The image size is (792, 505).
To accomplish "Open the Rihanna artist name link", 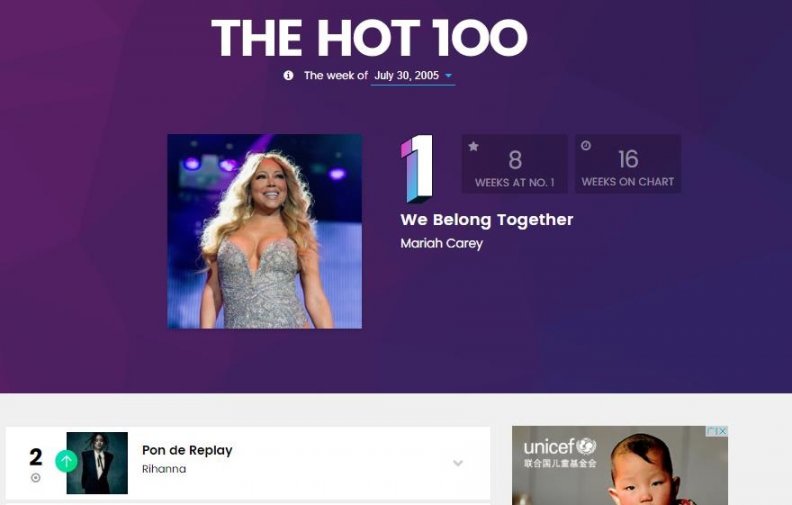I will pos(164,469).
